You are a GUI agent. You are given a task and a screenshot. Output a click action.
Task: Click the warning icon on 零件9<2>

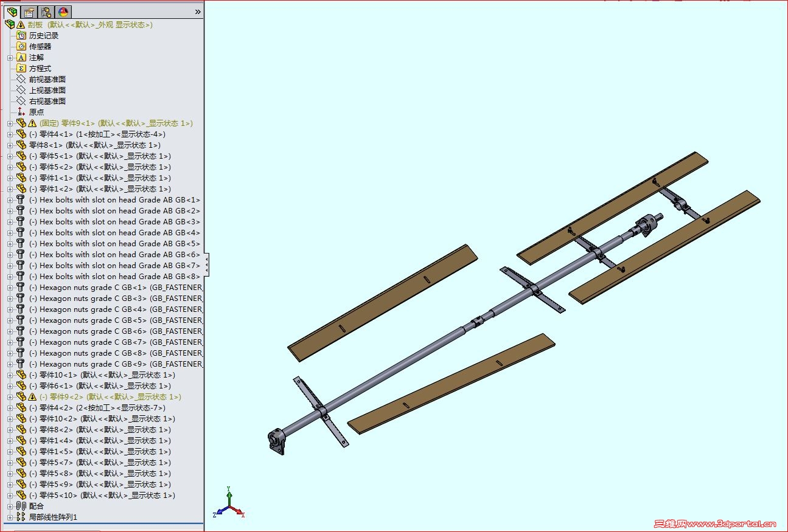pos(32,397)
